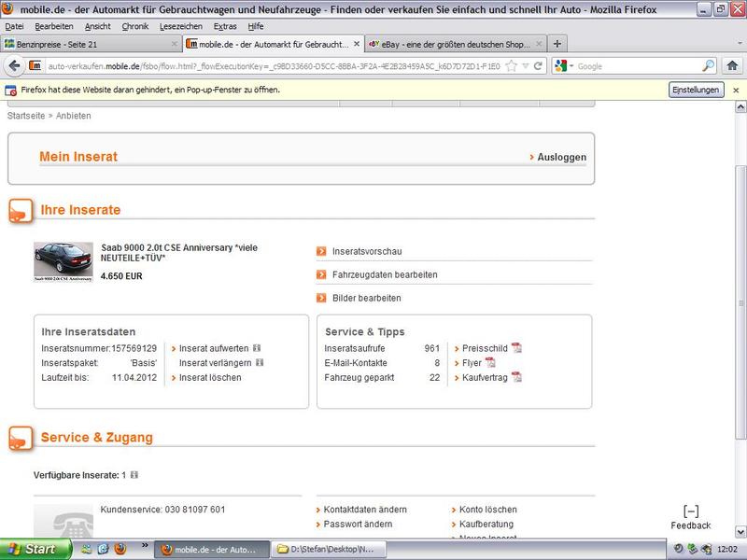Open the Ansicht menu
The width and height of the screenshot is (747, 560).
[x=98, y=27]
